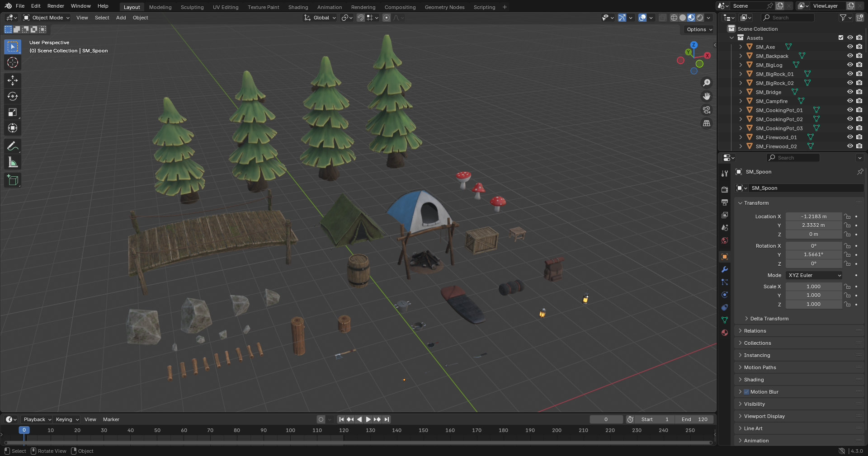Open the Scene properties tab
The height and width of the screenshot is (456, 868).
click(725, 228)
